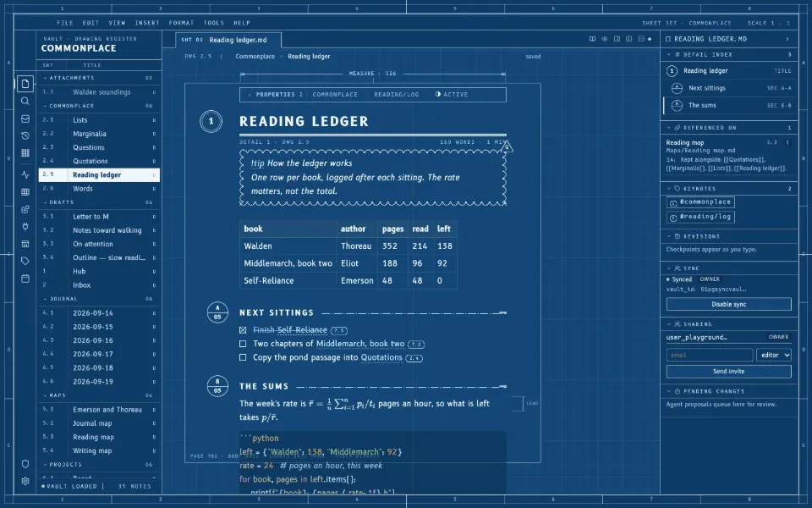Collapse the Keynotes section

[x=668, y=189]
